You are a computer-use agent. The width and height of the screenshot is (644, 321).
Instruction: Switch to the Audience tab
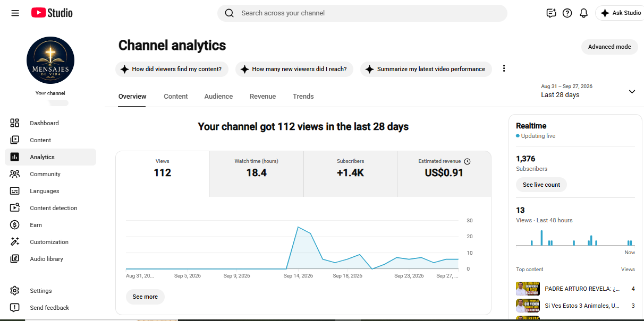pyautogui.click(x=218, y=97)
